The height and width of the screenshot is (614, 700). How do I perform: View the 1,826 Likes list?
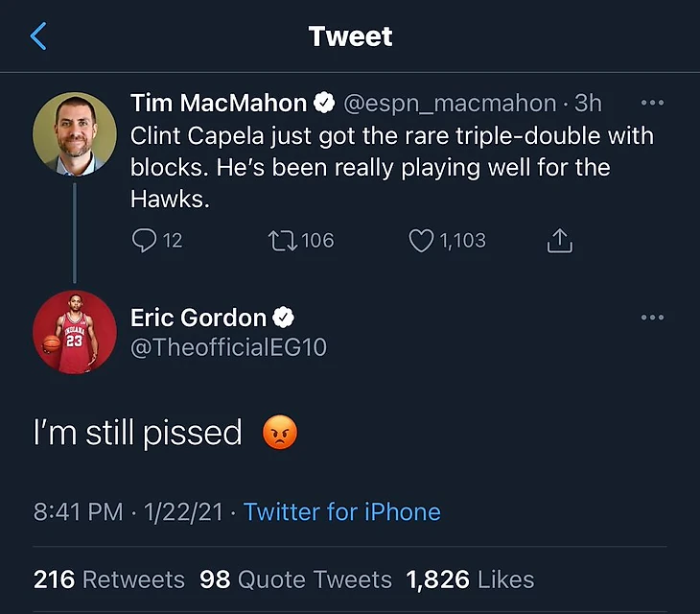[x=470, y=579]
